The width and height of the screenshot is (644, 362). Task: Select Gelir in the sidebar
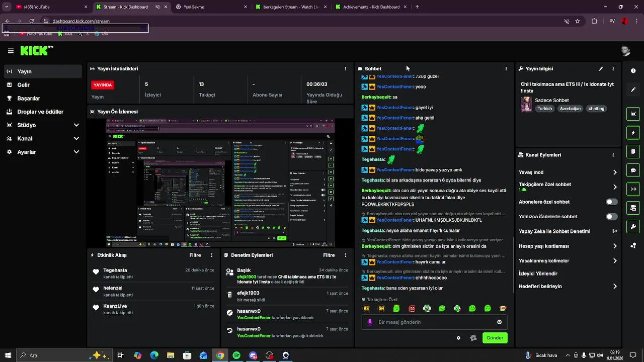pyautogui.click(x=43, y=85)
